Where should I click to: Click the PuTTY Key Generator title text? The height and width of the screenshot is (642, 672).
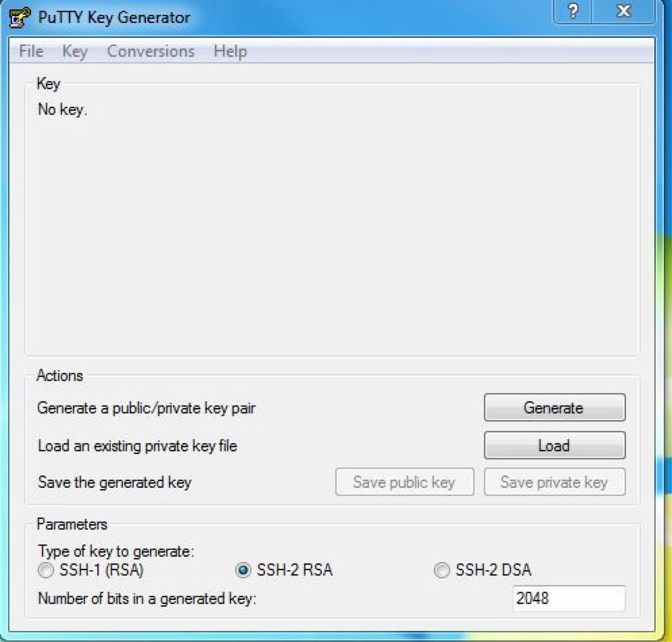point(114,18)
